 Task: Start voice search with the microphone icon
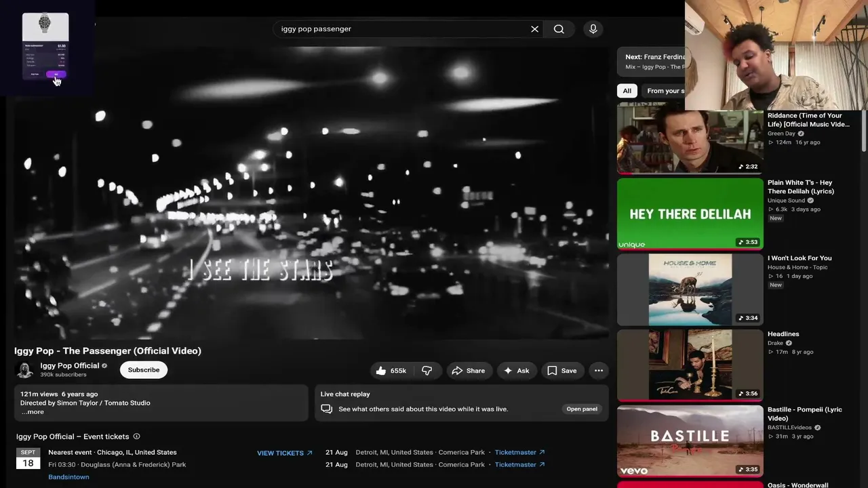pos(593,29)
